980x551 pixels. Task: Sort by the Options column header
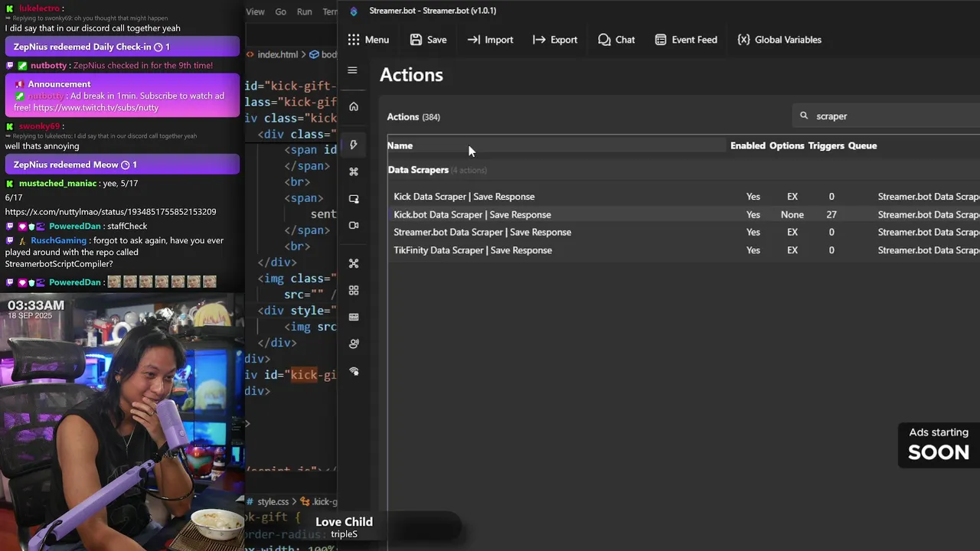pos(787,145)
